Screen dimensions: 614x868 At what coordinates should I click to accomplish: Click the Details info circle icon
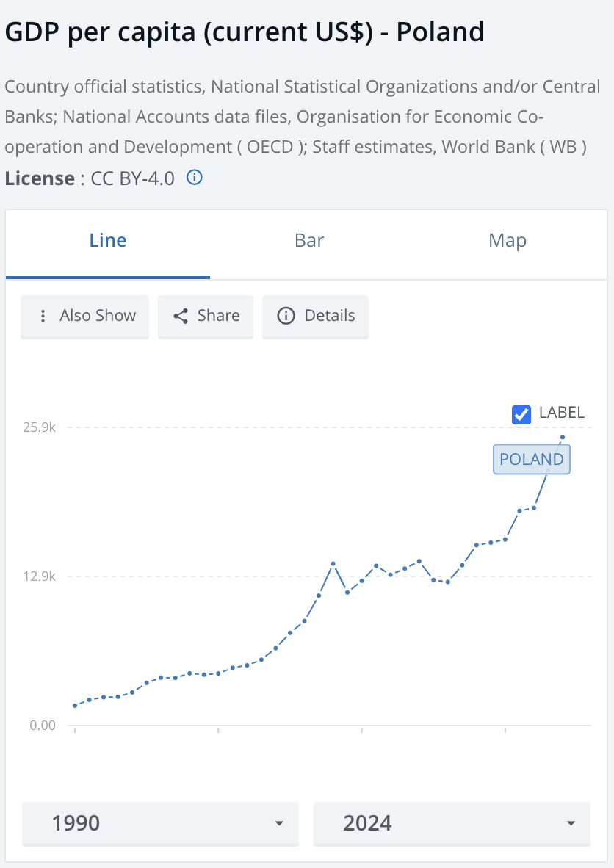click(285, 316)
